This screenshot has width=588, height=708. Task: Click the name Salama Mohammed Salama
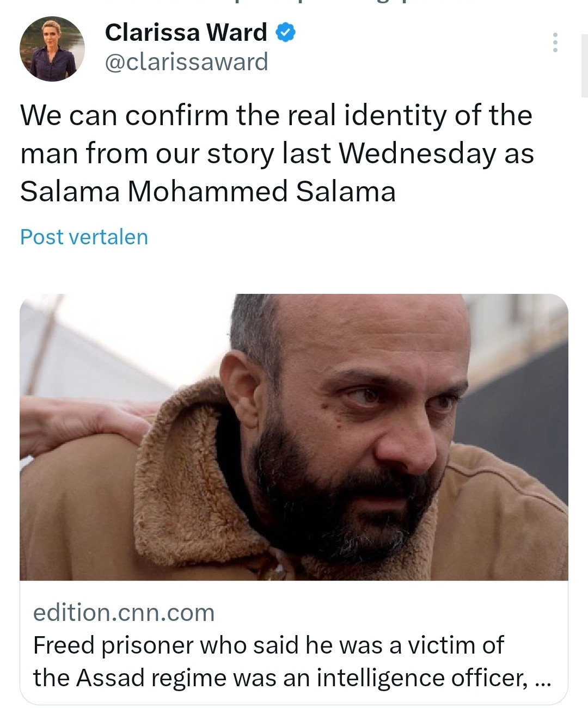pyautogui.click(x=207, y=192)
